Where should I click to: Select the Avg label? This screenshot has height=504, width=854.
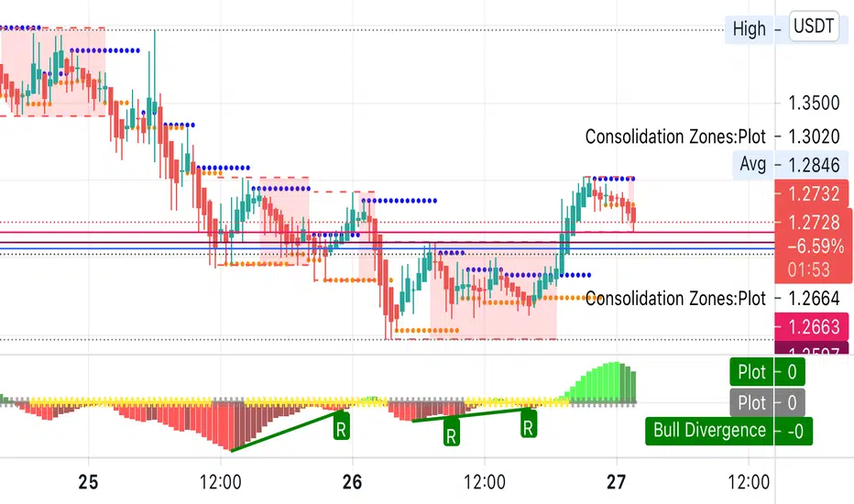(x=752, y=164)
